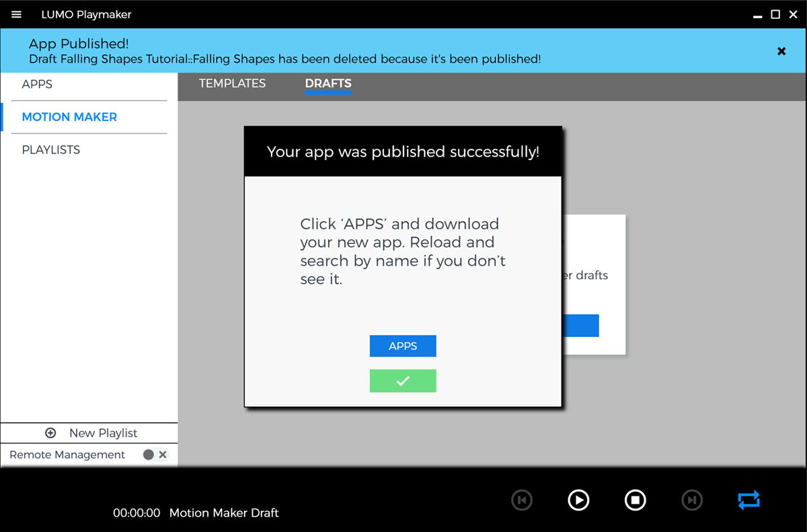The image size is (807, 532).
Task: Click the plus icon for New Playlist
Action: [50, 433]
